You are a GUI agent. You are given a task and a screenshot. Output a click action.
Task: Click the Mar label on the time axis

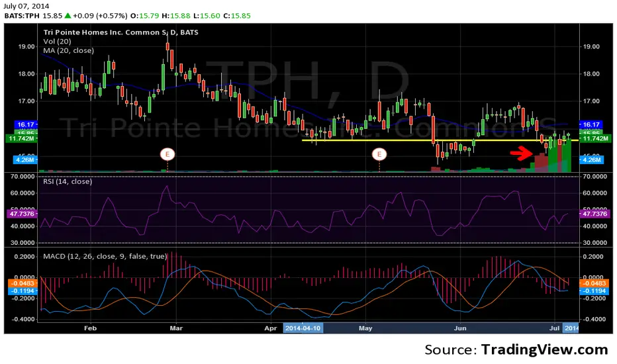click(x=176, y=328)
